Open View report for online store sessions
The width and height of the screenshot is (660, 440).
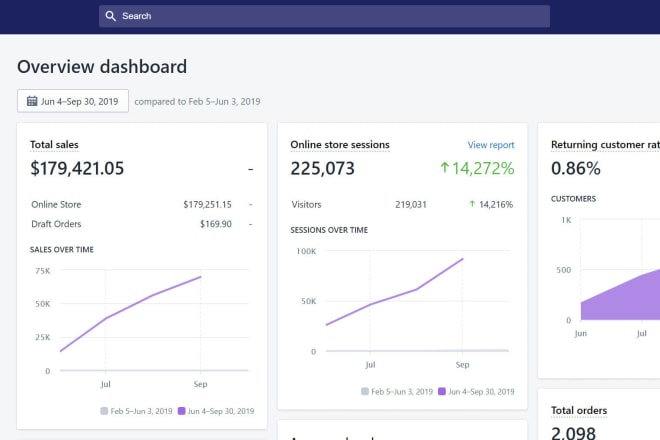pos(491,145)
